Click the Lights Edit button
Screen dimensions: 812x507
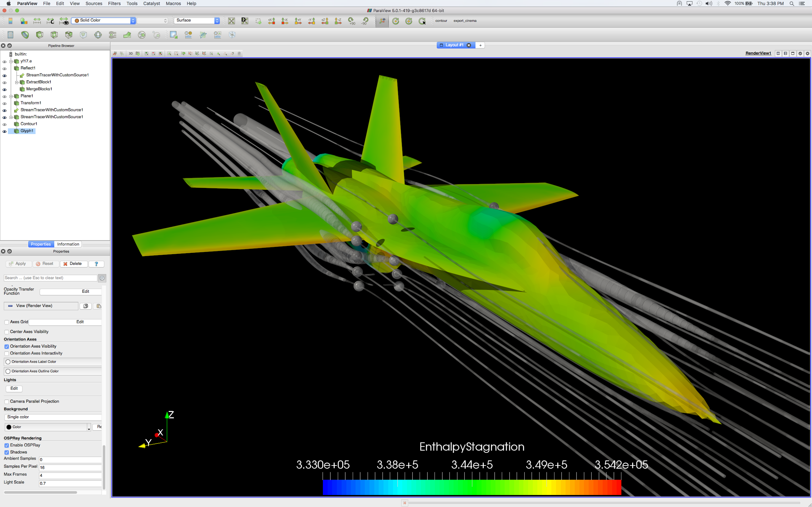(14, 388)
